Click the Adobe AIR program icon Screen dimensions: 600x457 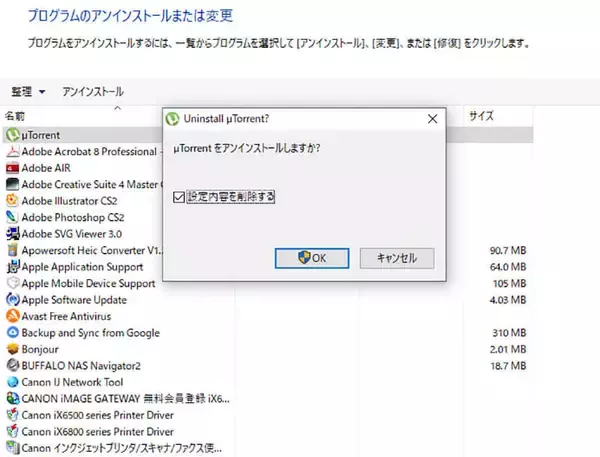pyautogui.click(x=12, y=168)
